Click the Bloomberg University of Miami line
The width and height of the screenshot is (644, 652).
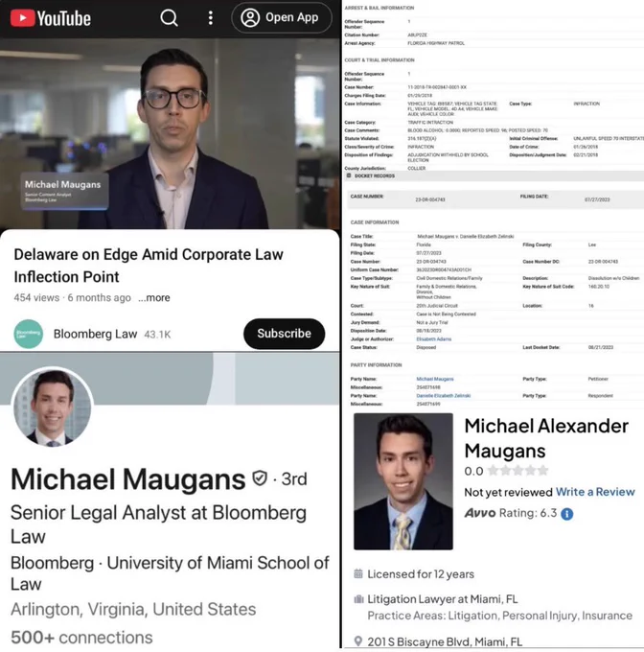(x=170, y=573)
